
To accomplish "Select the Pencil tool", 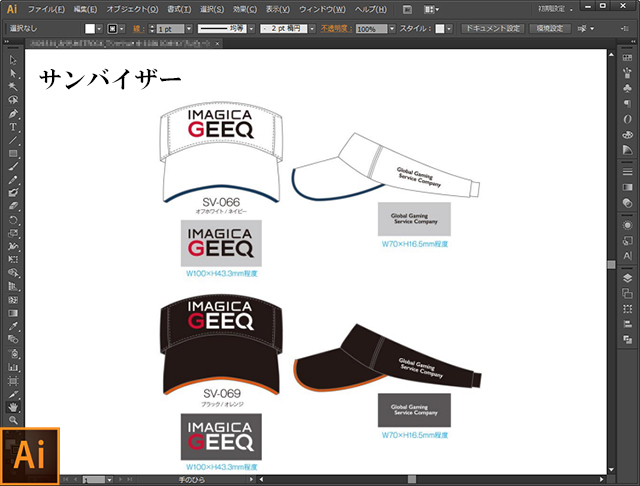I will (x=13, y=180).
